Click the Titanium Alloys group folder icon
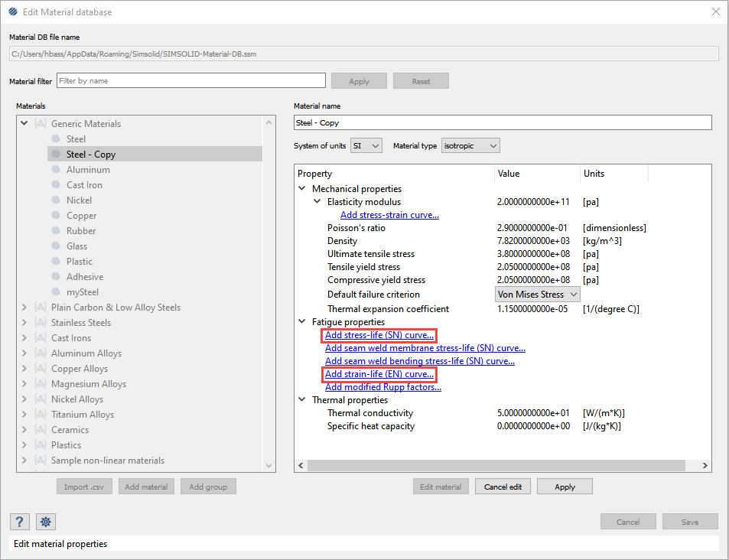Screen dimensions: 729x560 coord(41,415)
